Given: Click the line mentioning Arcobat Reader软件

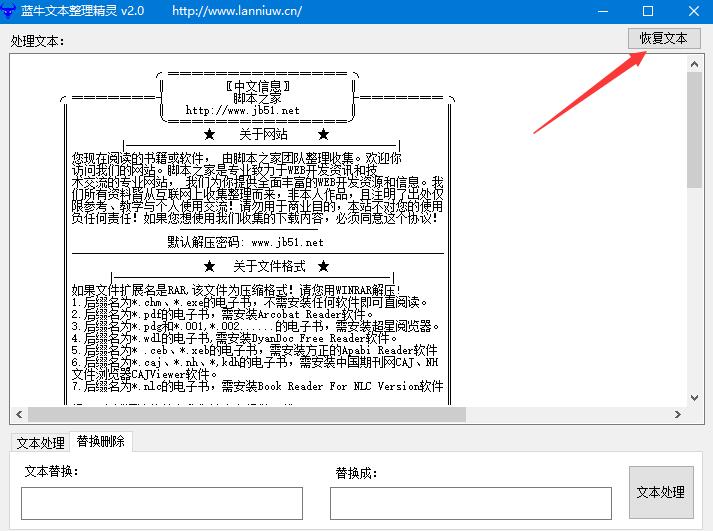Looking at the screenshot, I should 222,314.
